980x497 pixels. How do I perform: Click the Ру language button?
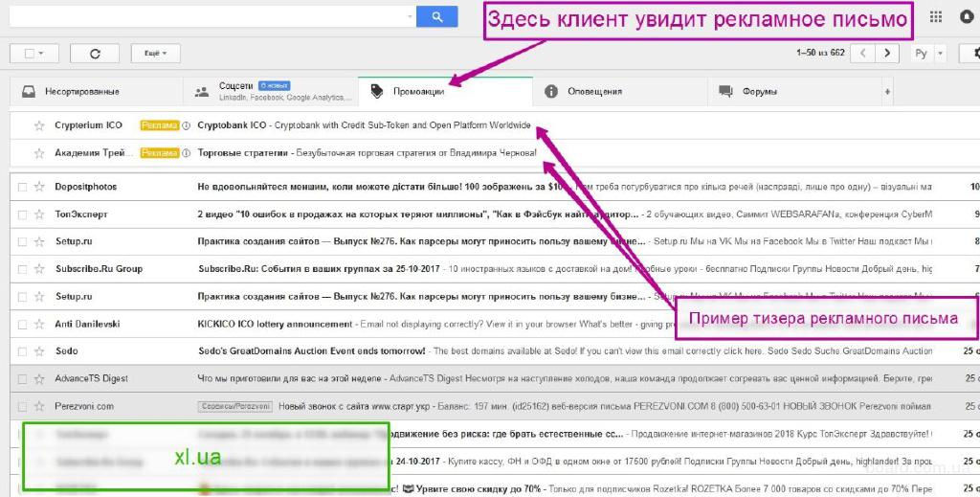(x=922, y=53)
